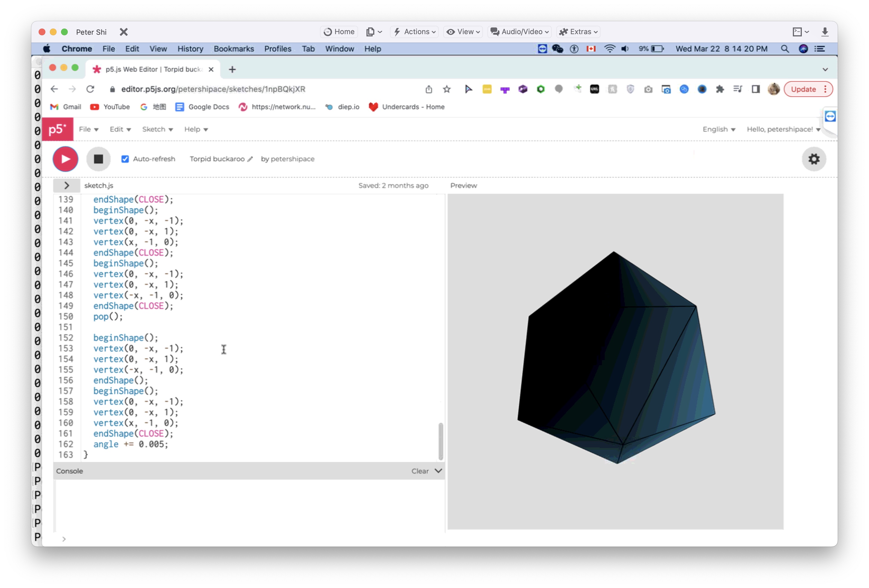Click the p5.js play sketch button
This screenshot has height=588, width=869.
66,159
